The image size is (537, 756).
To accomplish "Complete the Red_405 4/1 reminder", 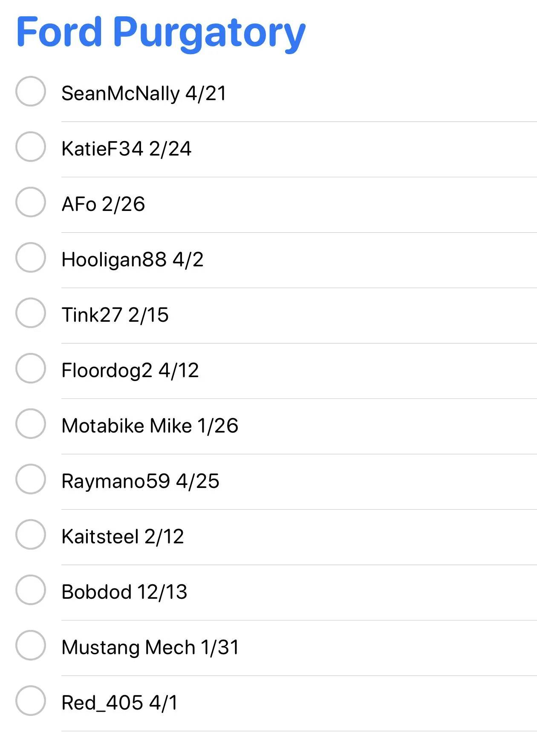I will click(x=31, y=701).
